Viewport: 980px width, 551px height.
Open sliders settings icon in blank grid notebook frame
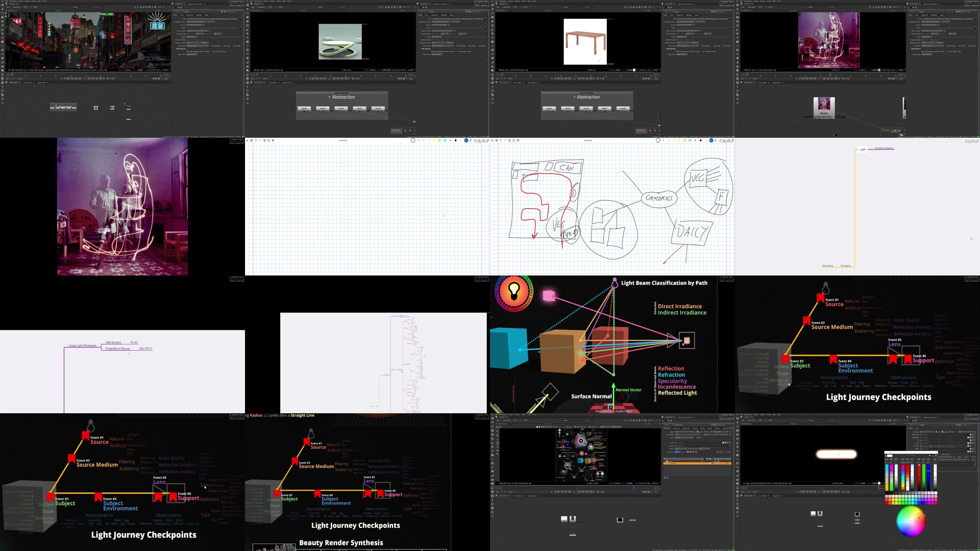tap(273, 140)
